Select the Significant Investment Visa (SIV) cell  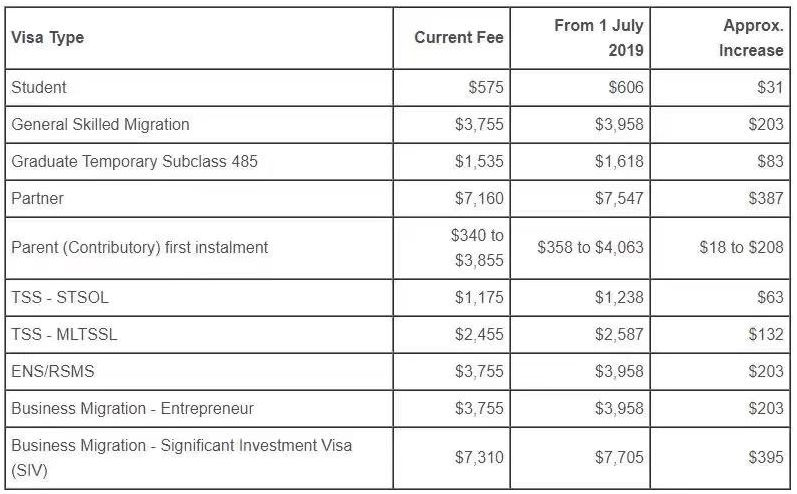(x=181, y=456)
